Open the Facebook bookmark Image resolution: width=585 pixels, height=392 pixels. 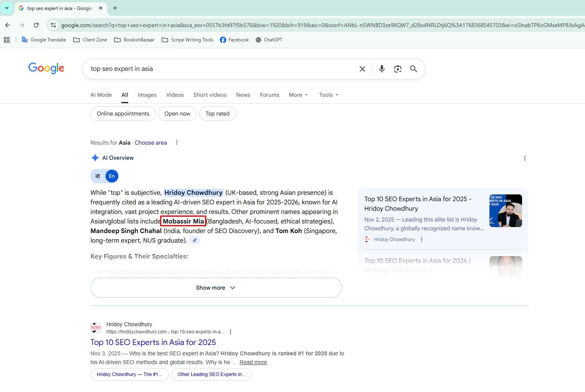click(x=234, y=39)
